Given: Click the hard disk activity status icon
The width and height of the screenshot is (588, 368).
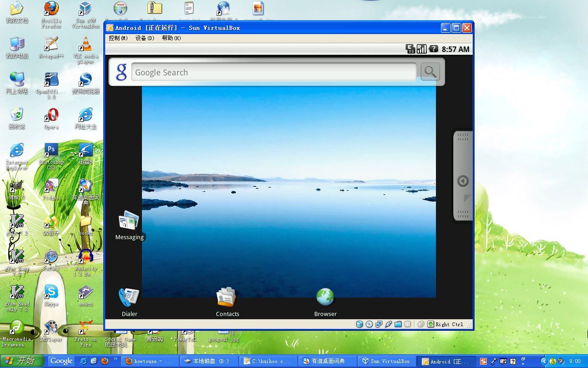Looking at the screenshot, I should 360,324.
